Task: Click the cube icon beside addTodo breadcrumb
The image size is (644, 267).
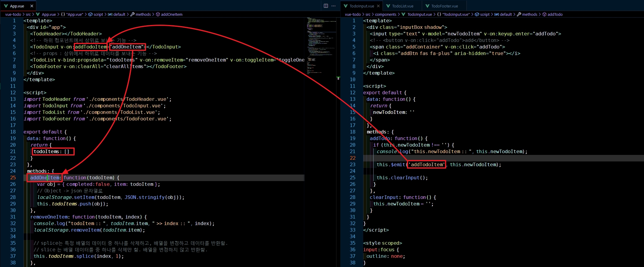Action: [544, 14]
